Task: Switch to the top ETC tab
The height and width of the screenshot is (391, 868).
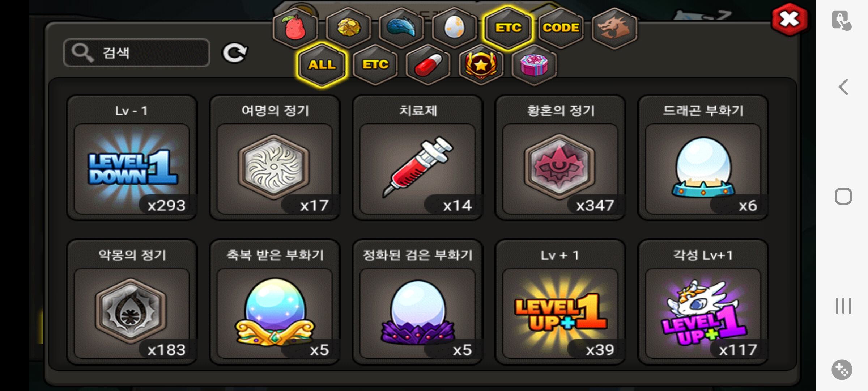Action: click(508, 28)
